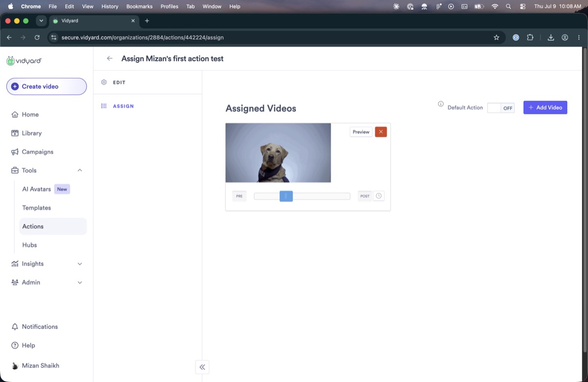Open the Default Action info icon
This screenshot has height=382, width=588.
point(441,104)
